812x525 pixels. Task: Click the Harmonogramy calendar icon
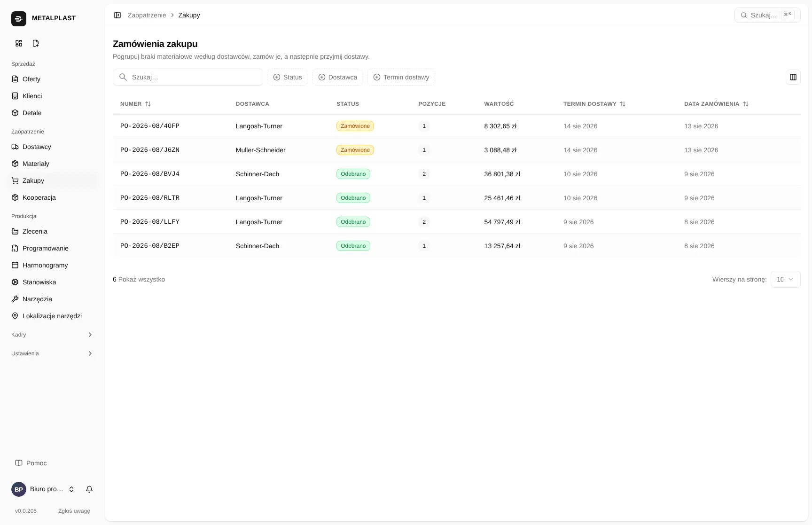click(15, 265)
